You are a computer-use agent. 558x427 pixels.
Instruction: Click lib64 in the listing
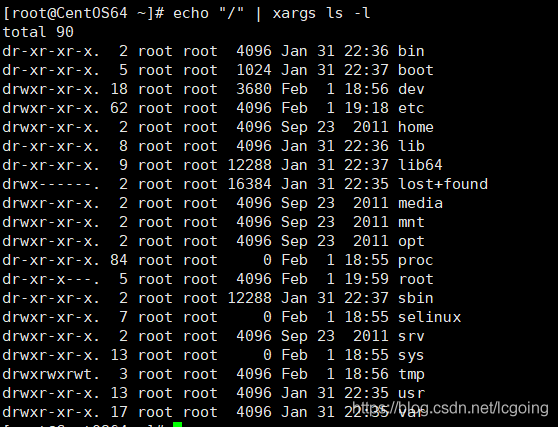coord(420,165)
